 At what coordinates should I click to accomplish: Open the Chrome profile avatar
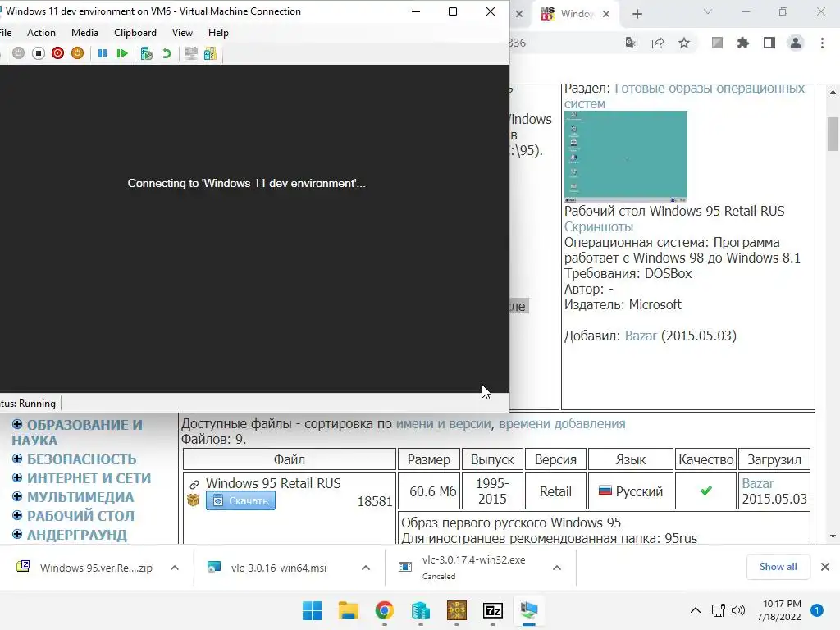[x=796, y=43]
